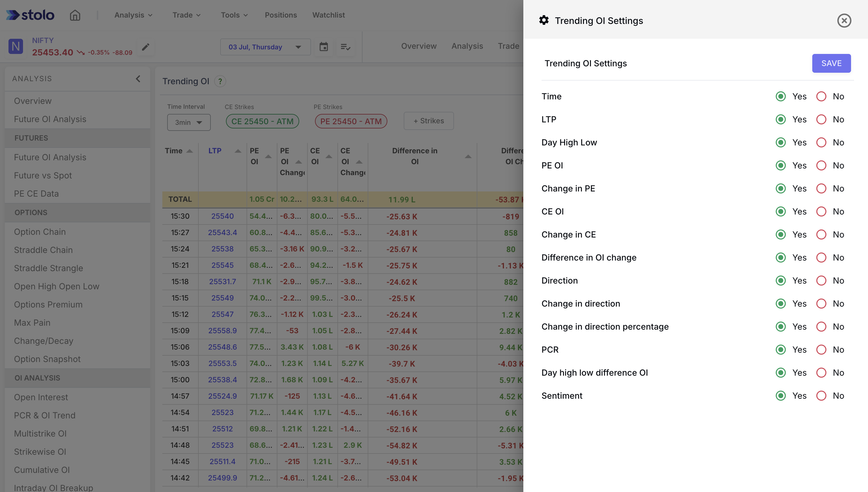Screen dimensions: 868x492
Task: Set Difference in OI change to No
Action: click(x=821, y=258)
